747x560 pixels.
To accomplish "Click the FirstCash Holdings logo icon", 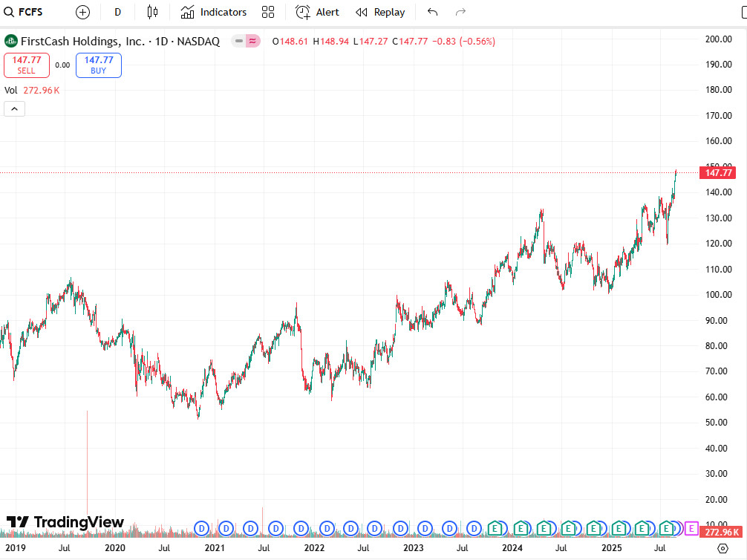I will [11, 41].
